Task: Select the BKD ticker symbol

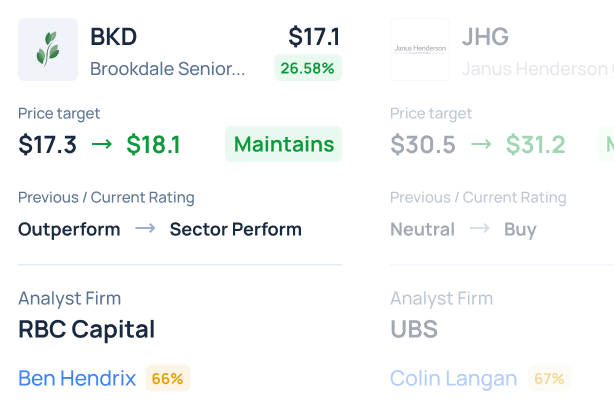Action: click(114, 37)
